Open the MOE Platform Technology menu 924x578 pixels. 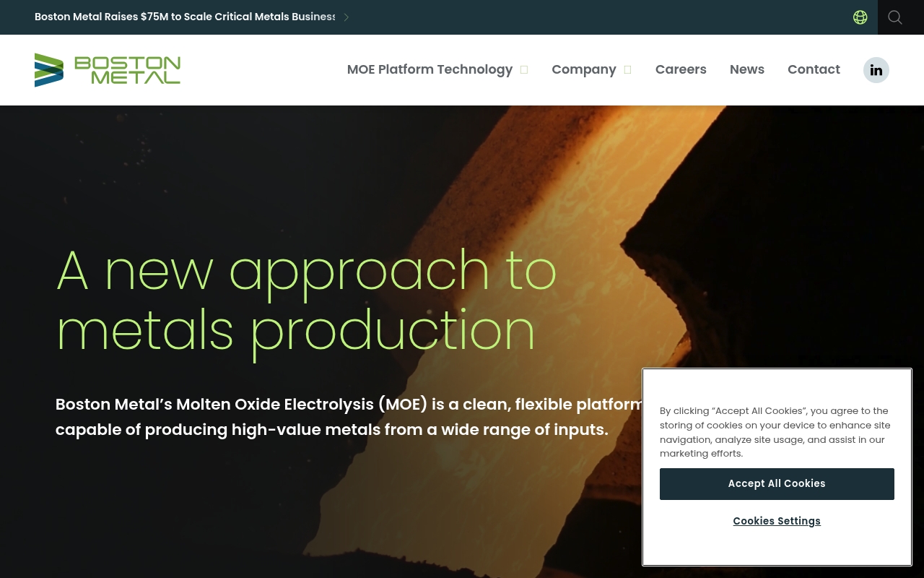click(430, 69)
